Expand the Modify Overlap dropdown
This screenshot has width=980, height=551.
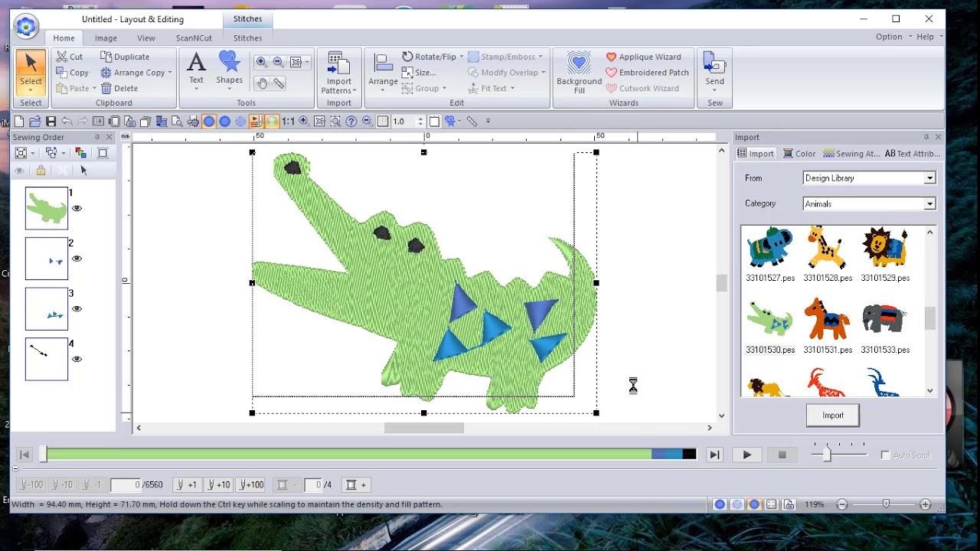[x=543, y=73]
